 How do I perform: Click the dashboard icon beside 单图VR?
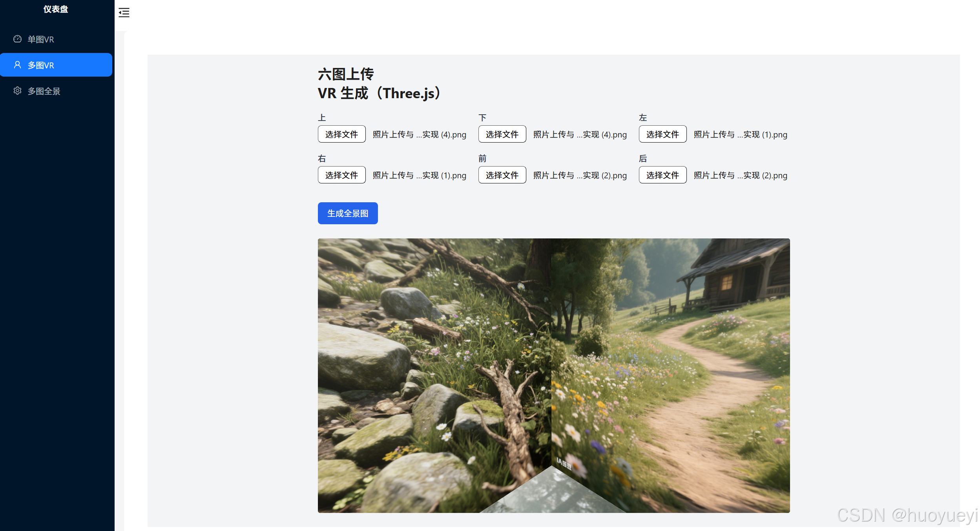pos(17,39)
